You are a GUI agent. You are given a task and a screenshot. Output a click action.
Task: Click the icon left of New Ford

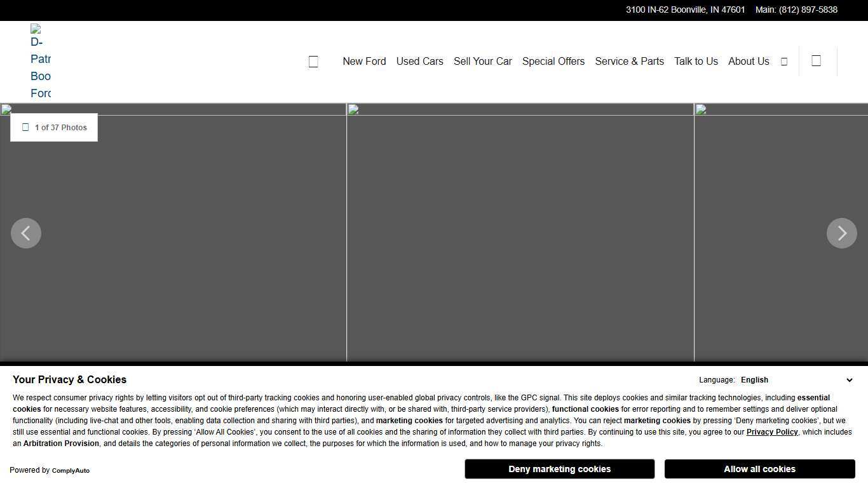(313, 62)
